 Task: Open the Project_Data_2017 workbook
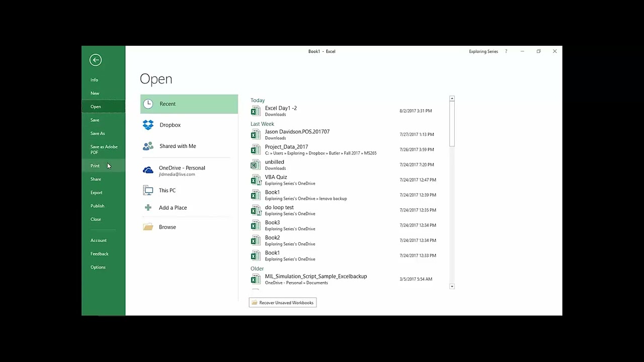coord(347,149)
